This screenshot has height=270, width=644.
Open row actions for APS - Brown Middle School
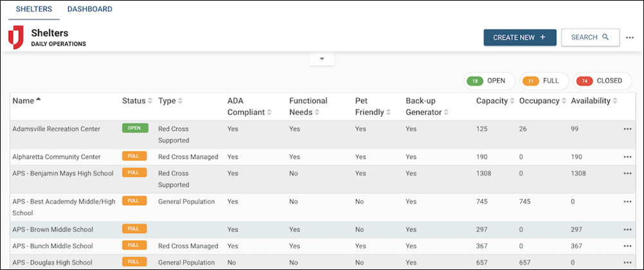tap(627, 230)
